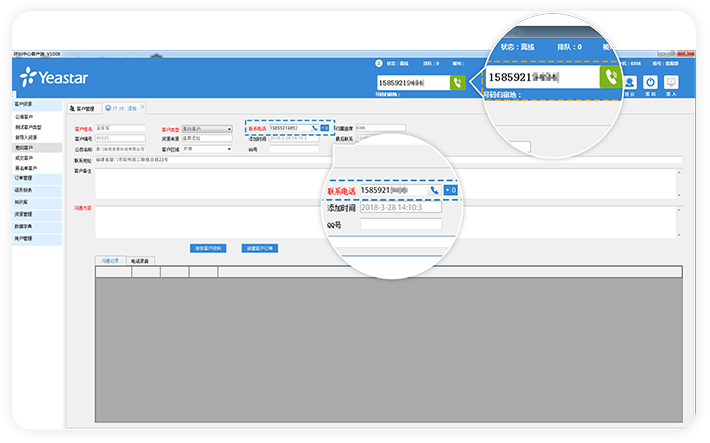Select 意向客户 in the left sidebar

(x=25, y=147)
